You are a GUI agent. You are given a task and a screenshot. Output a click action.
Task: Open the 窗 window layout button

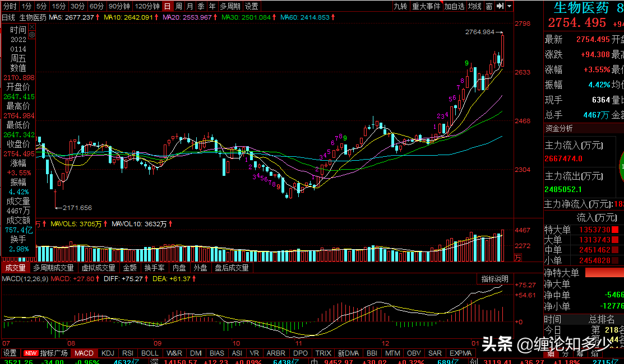tap(489, 6)
